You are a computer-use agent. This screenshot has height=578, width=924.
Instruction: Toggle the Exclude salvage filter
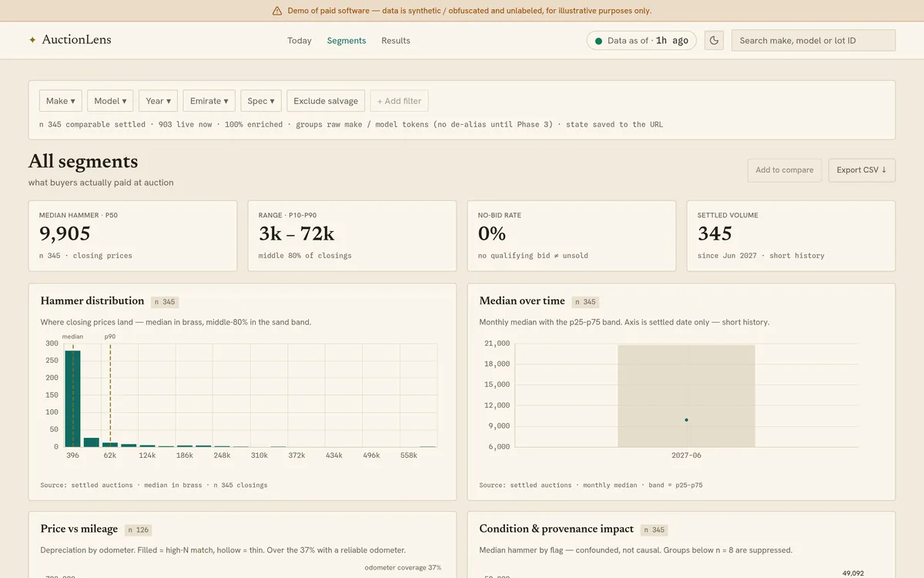[x=326, y=101]
